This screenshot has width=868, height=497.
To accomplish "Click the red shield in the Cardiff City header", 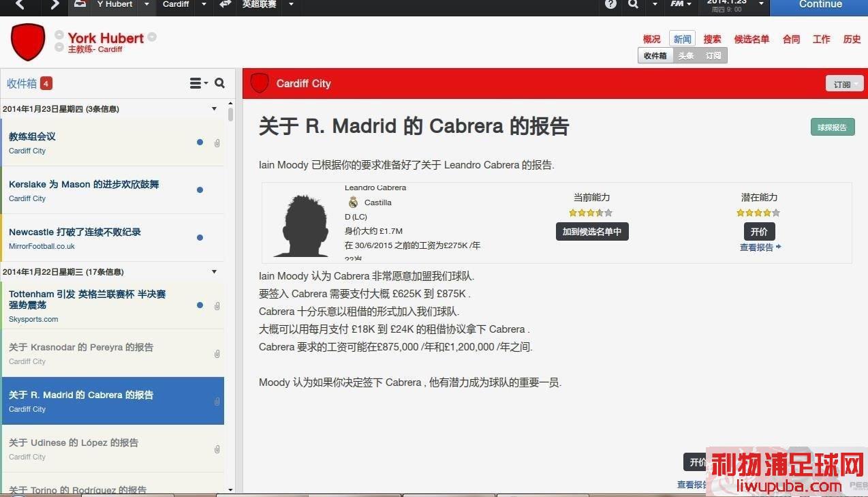I will pyautogui.click(x=260, y=83).
